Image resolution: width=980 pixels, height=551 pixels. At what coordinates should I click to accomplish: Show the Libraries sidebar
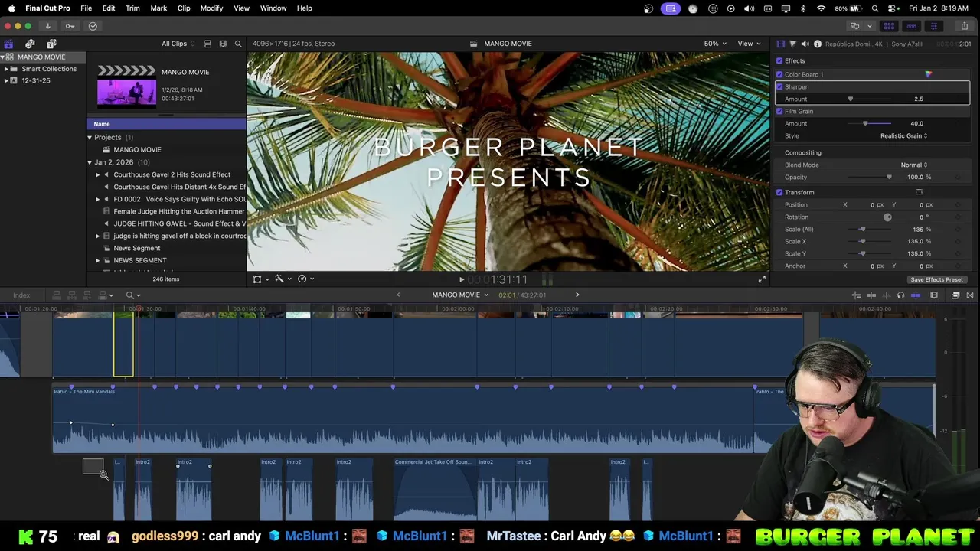click(x=8, y=44)
